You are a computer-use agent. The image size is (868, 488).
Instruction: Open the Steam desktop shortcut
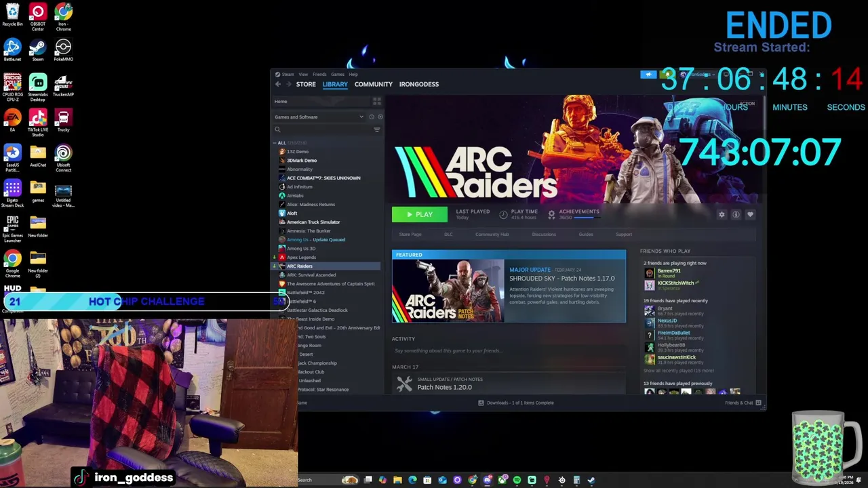click(x=38, y=49)
